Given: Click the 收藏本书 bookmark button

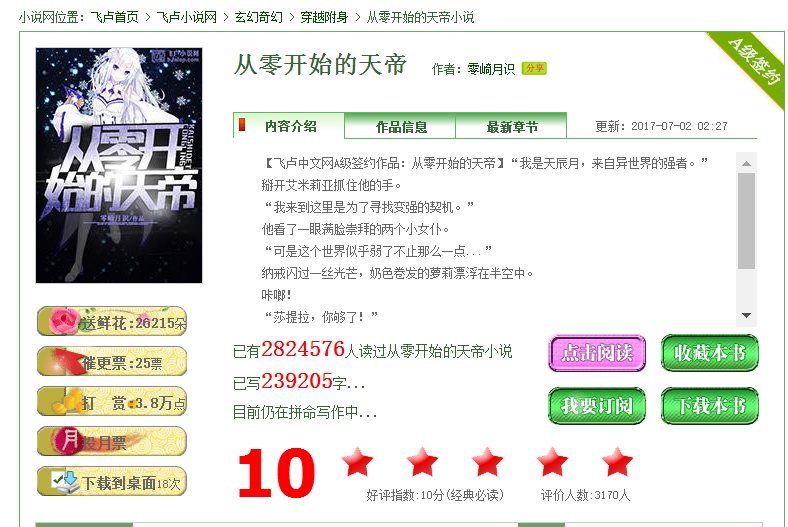Looking at the screenshot, I should (710, 353).
